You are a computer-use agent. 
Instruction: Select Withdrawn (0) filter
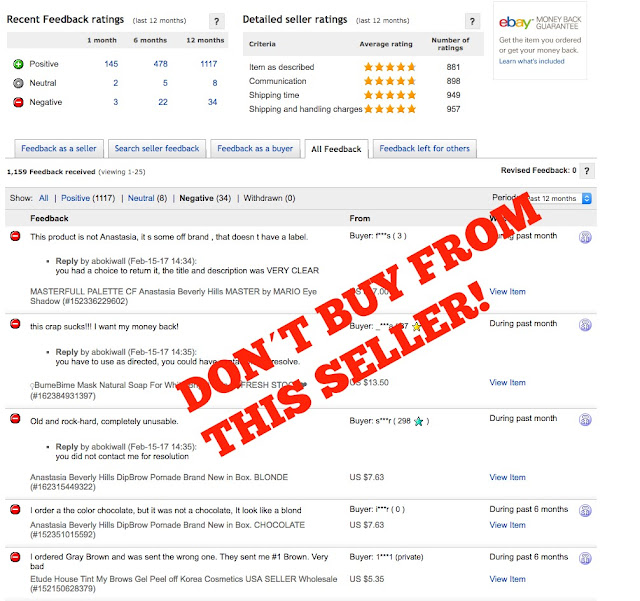(x=269, y=198)
